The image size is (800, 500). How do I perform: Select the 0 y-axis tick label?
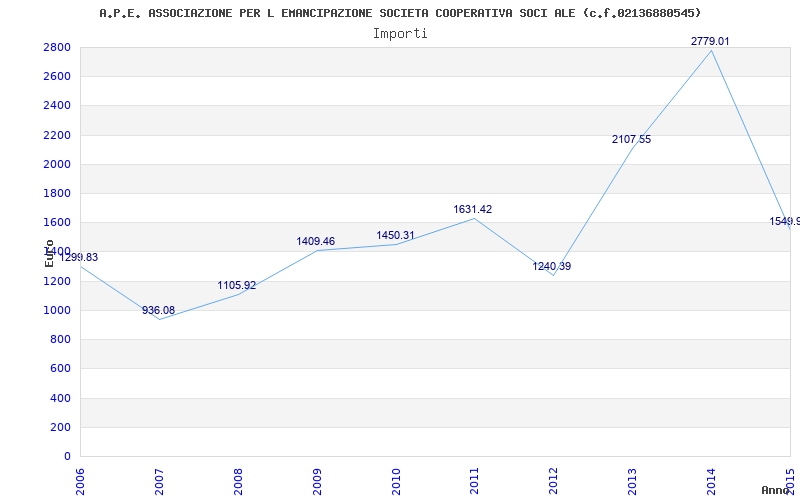[67, 456]
